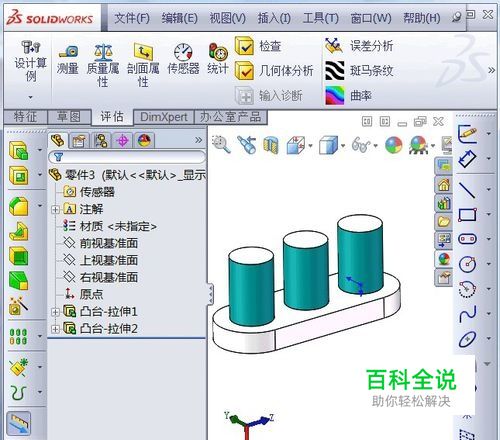The height and width of the screenshot is (440, 500).
Task: Collapse the feature tree panel handle
Action: coord(211,294)
